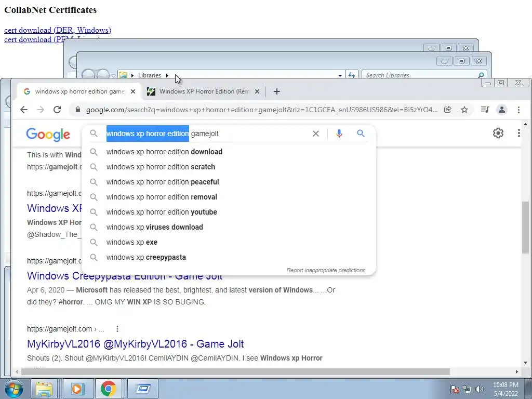Screen dimensions: 532x399
Task: Select suggestion 'windows xp horror edition youtube'
Action: tap(229, 212)
